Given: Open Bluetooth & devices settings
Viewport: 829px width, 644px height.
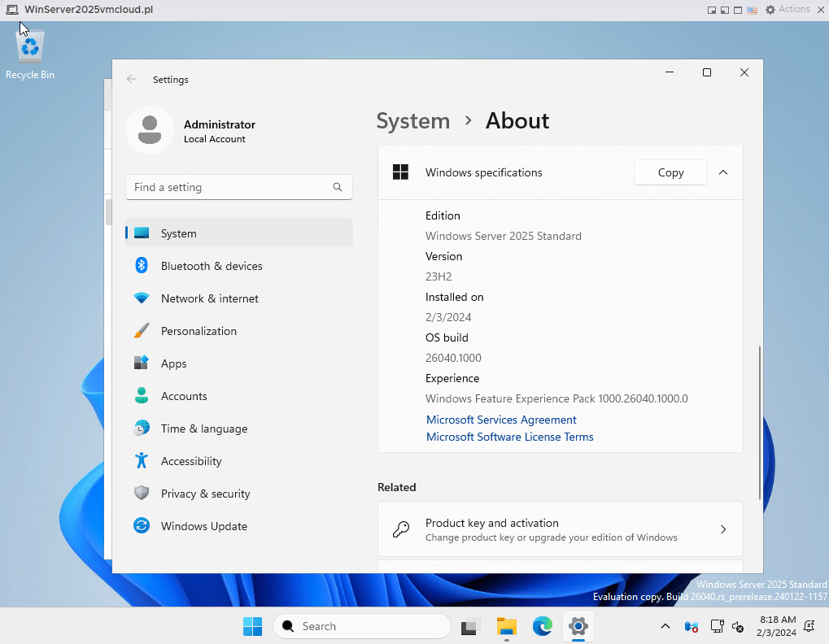Looking at the screenshot, I should click(212, 266).
